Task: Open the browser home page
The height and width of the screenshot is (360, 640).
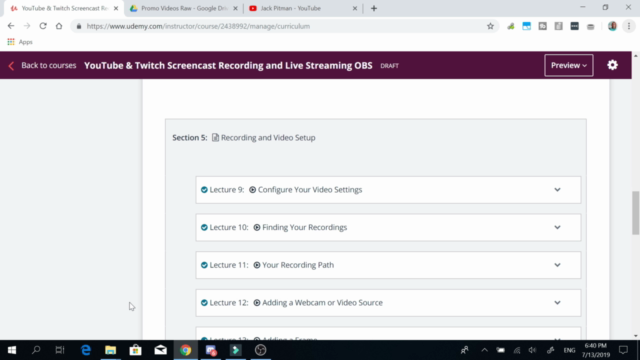Action: 59,26
